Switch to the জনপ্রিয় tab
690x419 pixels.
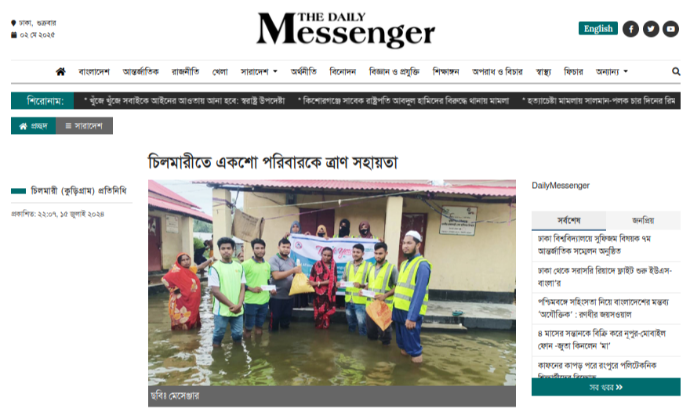[x=643, y=220]
